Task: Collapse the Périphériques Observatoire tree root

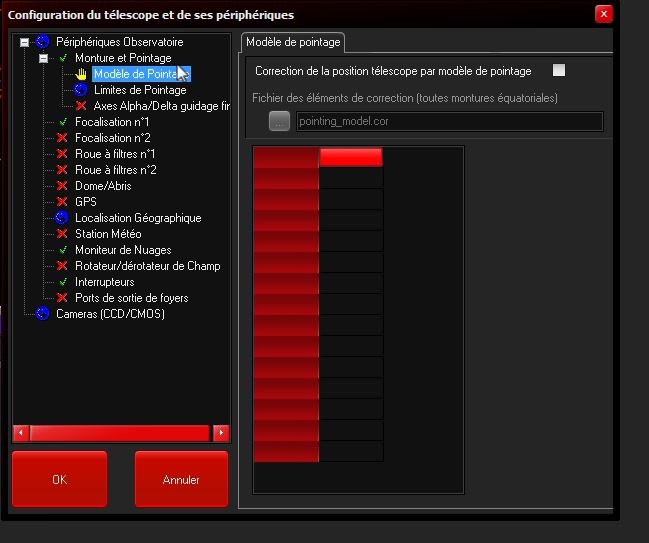Action: click(x=24, y=42)
